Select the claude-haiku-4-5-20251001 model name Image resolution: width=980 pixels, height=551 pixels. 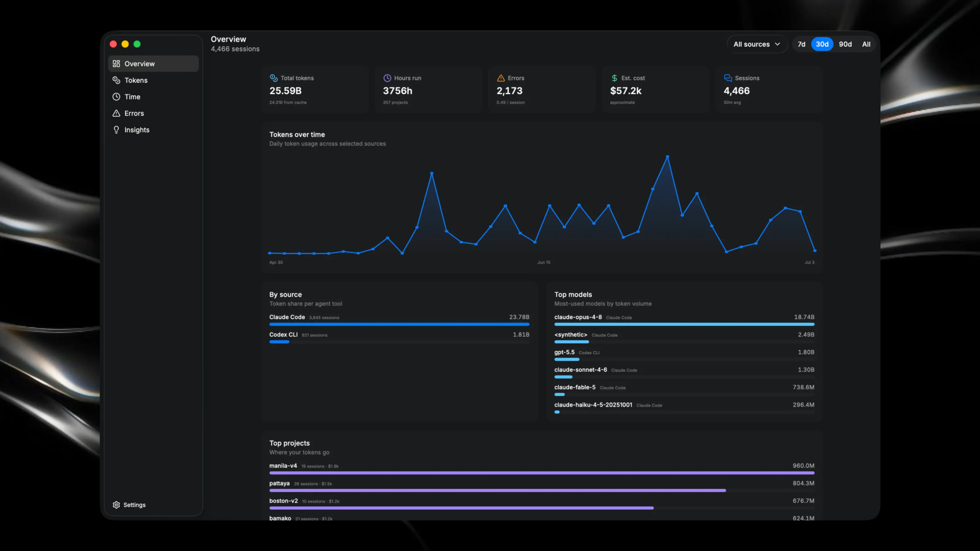click(593, 405)
